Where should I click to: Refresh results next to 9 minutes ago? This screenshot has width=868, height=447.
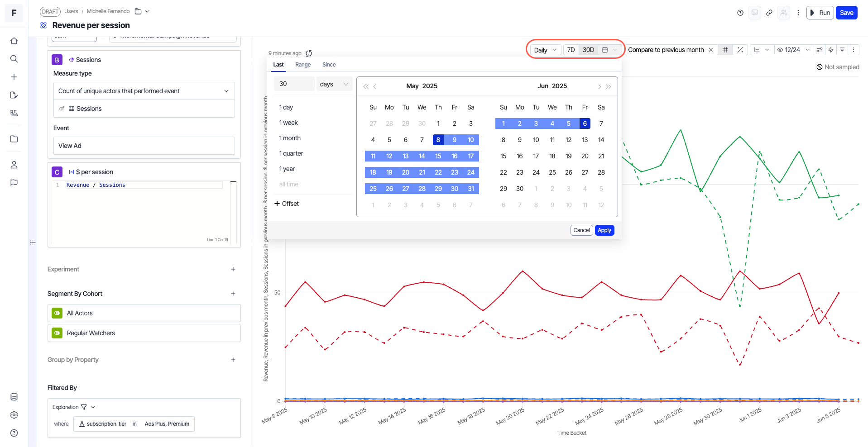click(x=309, y=53)
